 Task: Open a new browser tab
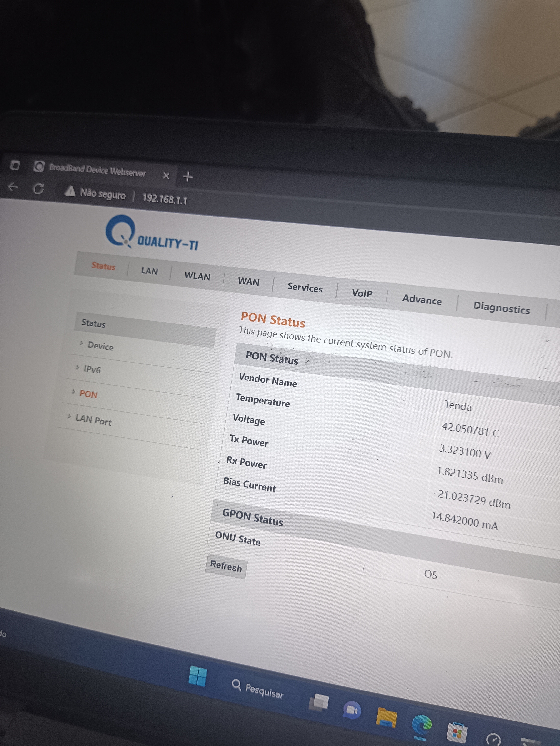coord(187,176)
